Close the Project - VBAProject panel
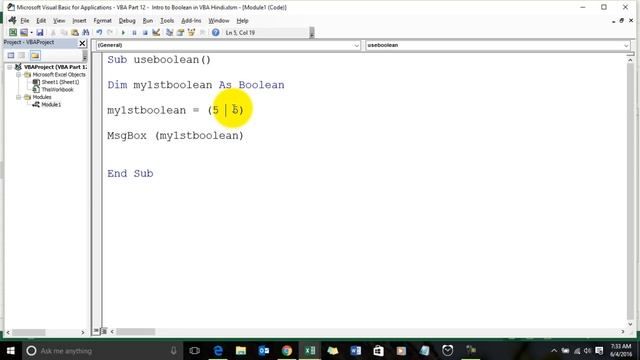Image resolution: width=640 pixels, height=360 pixels. 82,43
